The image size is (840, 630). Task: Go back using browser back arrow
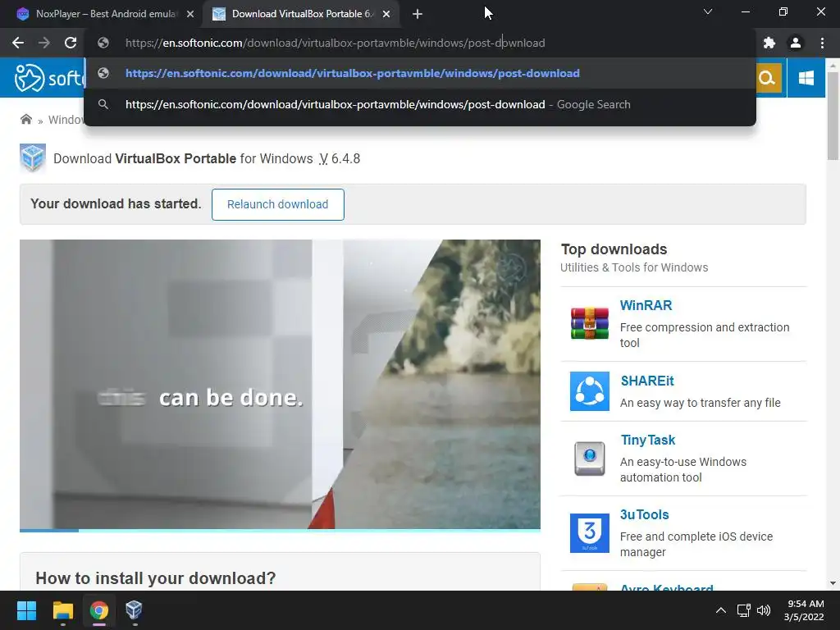click(x=18, y=43)
